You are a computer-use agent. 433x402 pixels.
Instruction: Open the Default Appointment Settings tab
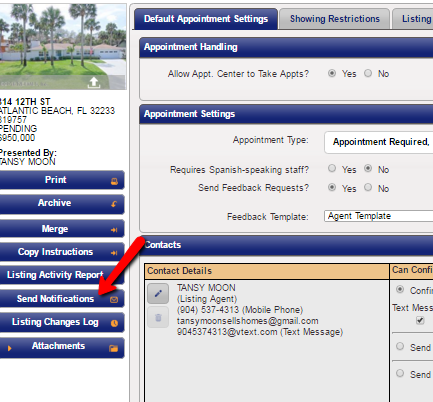(x=206, y=19)
